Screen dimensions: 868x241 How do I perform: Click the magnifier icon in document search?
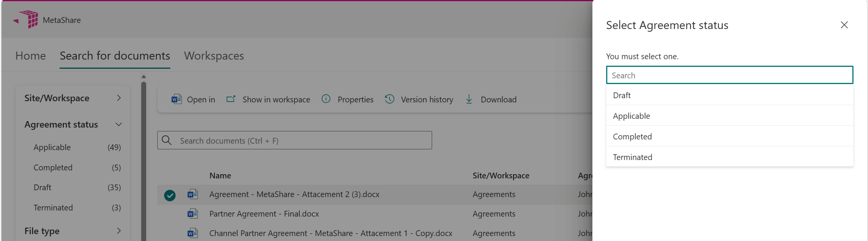click(167, 140)
